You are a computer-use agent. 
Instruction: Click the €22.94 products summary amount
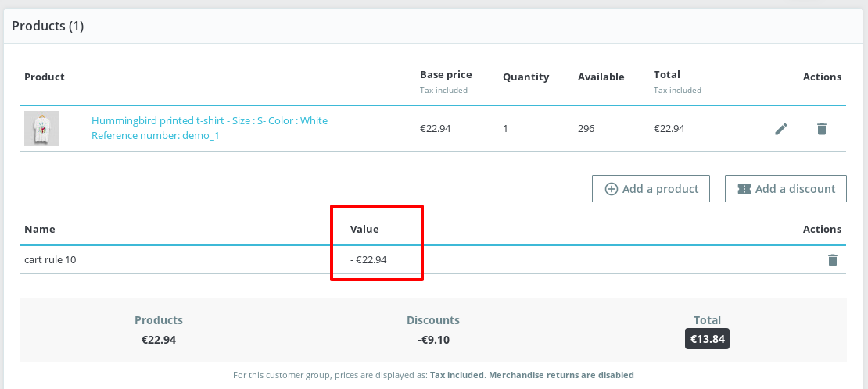click(158, 340)
